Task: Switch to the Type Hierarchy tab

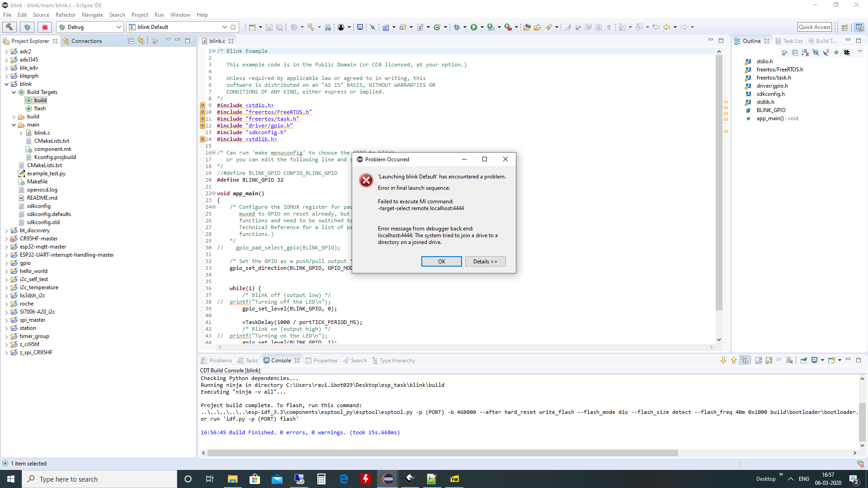Action: [393, 361]
